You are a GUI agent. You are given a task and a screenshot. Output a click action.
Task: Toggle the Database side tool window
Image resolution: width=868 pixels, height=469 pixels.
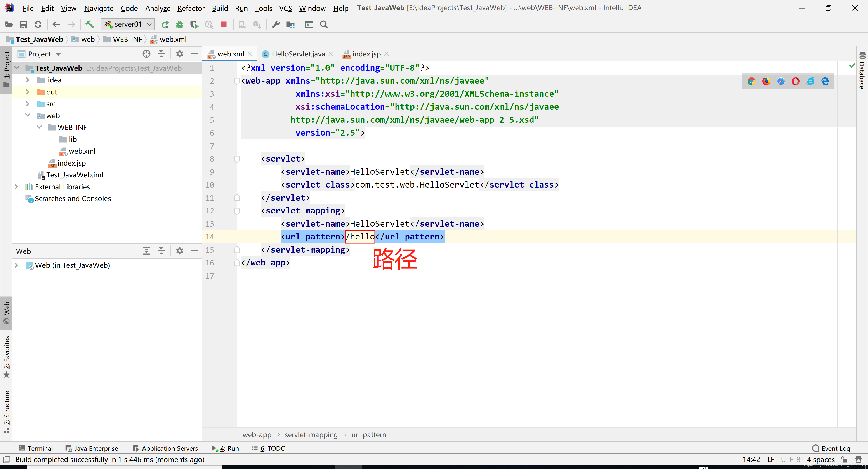point(862,71)
